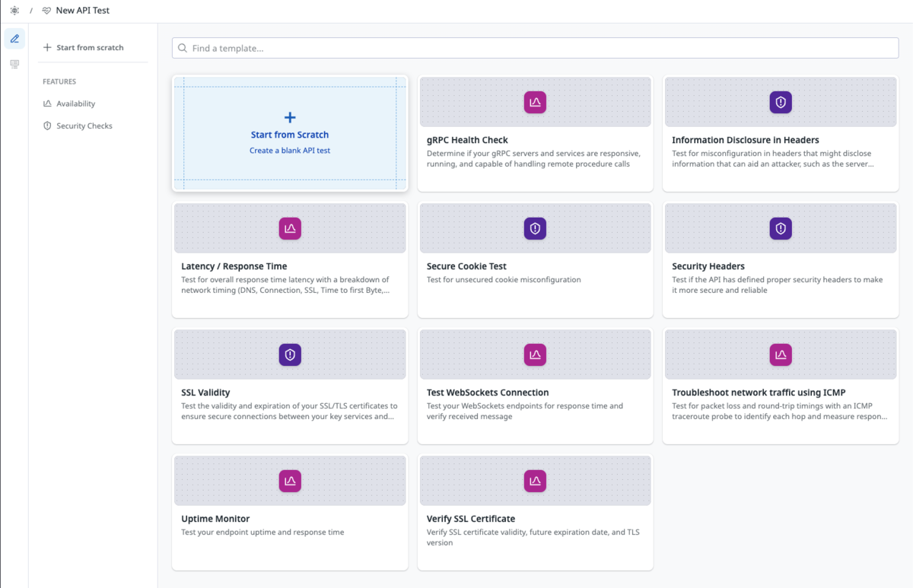Screen dimensions: 913x588
Task: Click the Create a blank API test link
Action: pos(290,150)
